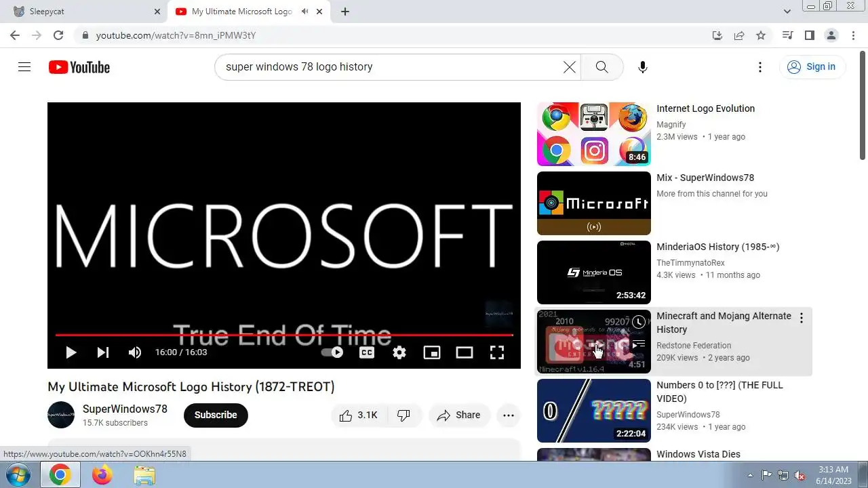The image size is (868, 488).
Task: Focus the YouTube search input field
Action: click(390, 67)
